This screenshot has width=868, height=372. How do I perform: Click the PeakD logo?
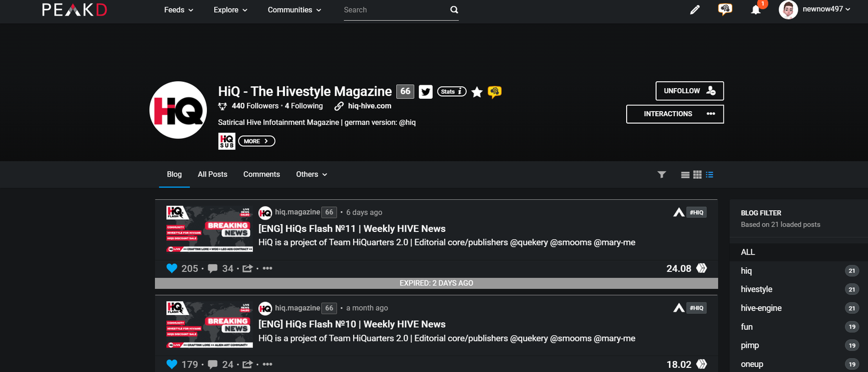(x=74, y=10)
